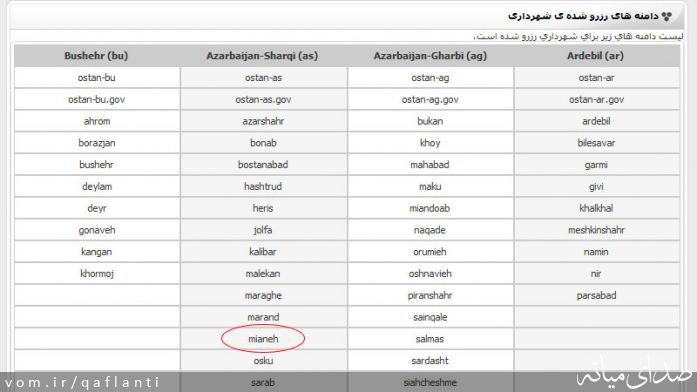Select the sardasht cell
Viewport: 697px width, 392px height.
430,361
